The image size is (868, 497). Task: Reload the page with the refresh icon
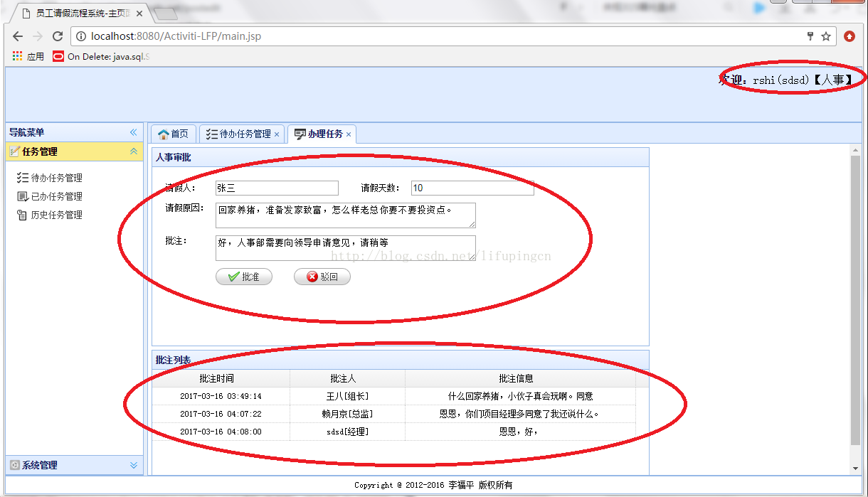click(x=58, y=36)
